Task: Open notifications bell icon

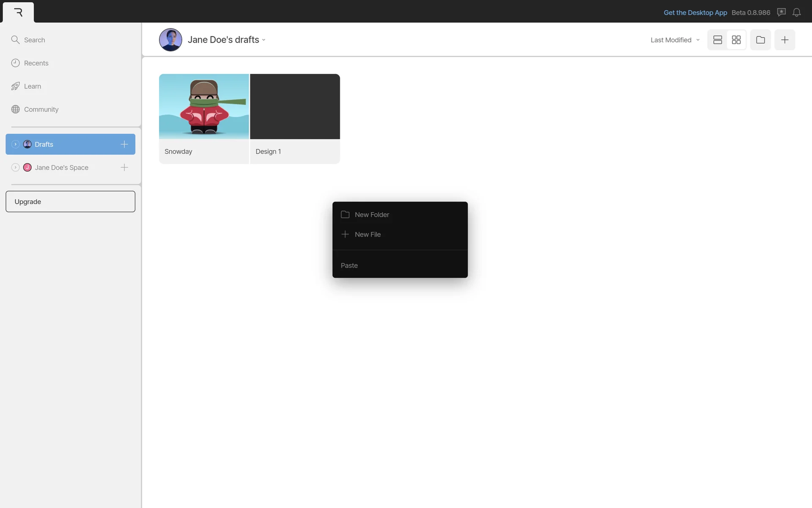Action: click(x=796, y=12)
